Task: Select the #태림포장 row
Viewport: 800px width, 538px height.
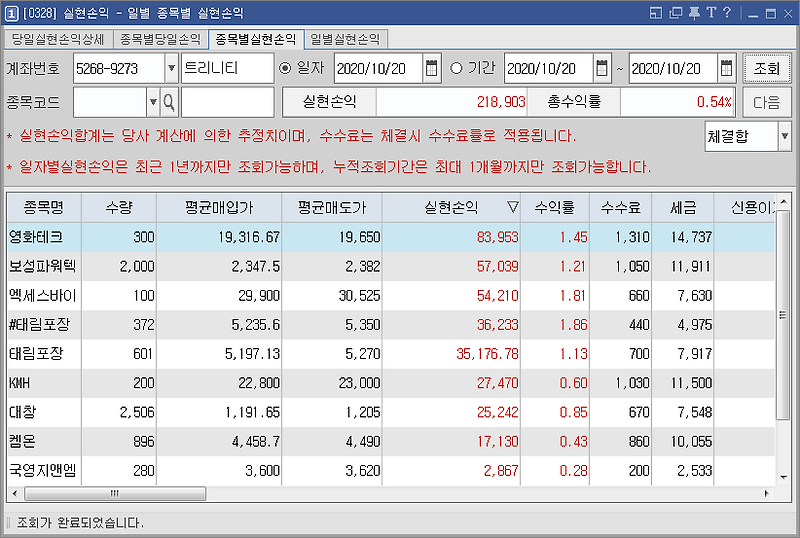Action: pyautogui.click(x=391, y=324)
